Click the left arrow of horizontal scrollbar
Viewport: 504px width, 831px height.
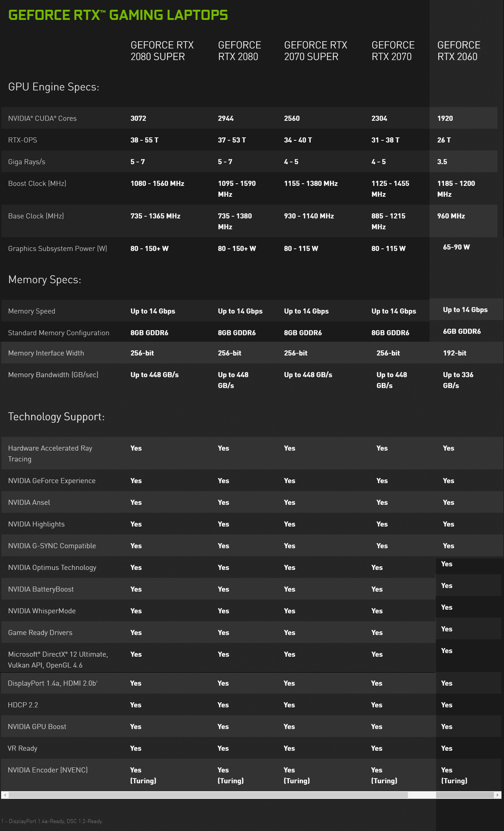click(x=5, y=795)
